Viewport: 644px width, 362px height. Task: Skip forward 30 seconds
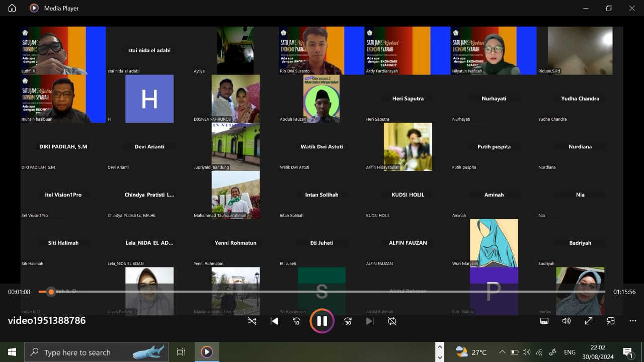tap(348, 321)
